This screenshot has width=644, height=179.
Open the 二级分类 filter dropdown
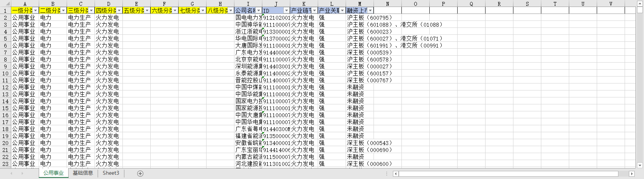(x=64, y=10)
